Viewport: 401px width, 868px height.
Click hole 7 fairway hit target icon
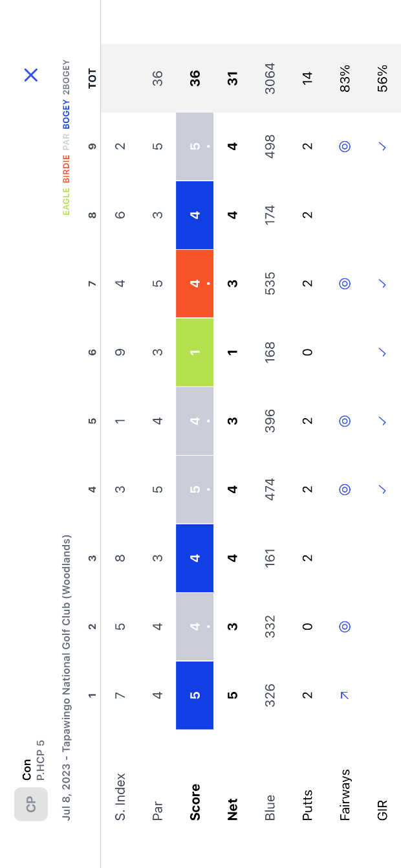coord(345,284)
